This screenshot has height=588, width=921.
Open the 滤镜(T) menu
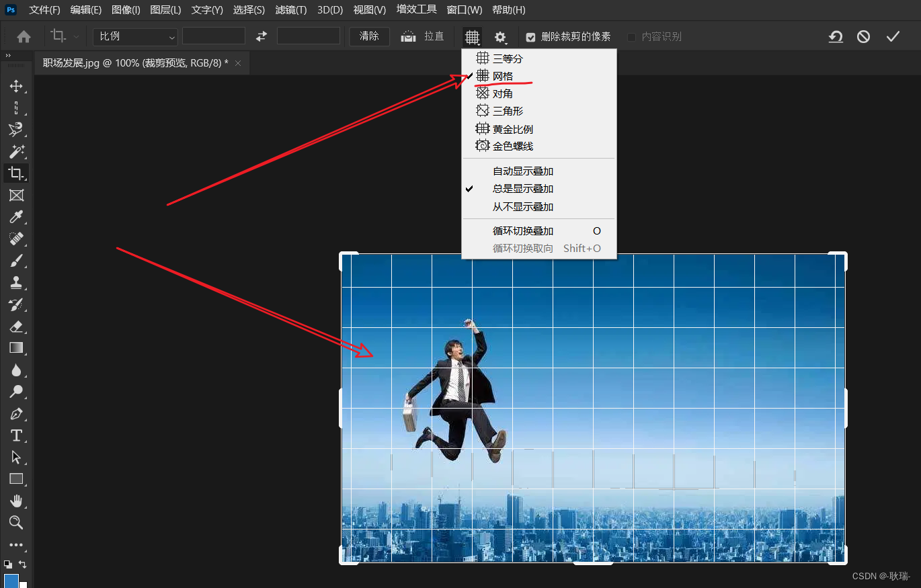point(291,10)
